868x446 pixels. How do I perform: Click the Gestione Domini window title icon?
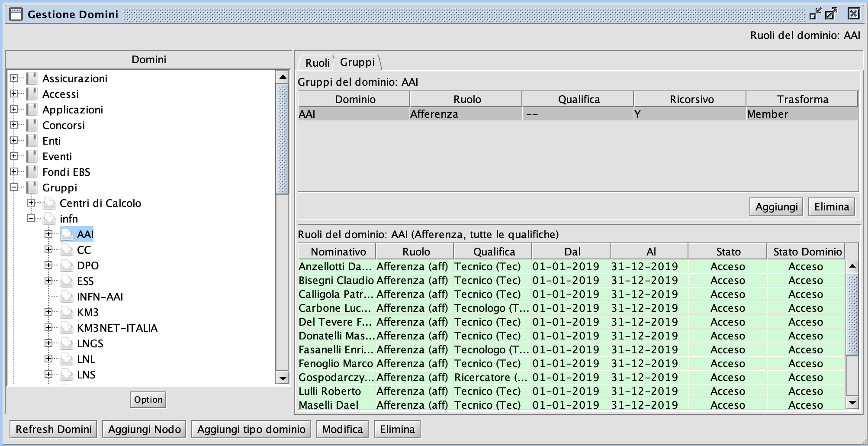coord(16,14)
